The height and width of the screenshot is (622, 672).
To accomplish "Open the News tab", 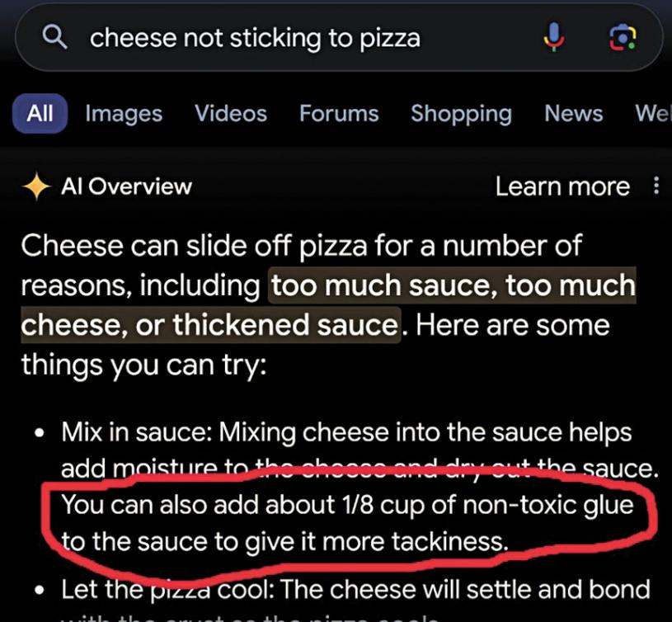I will (574, 113).
